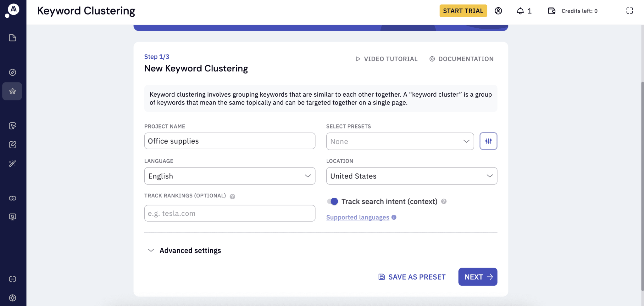Click the Start Trial button

(463, 11)
